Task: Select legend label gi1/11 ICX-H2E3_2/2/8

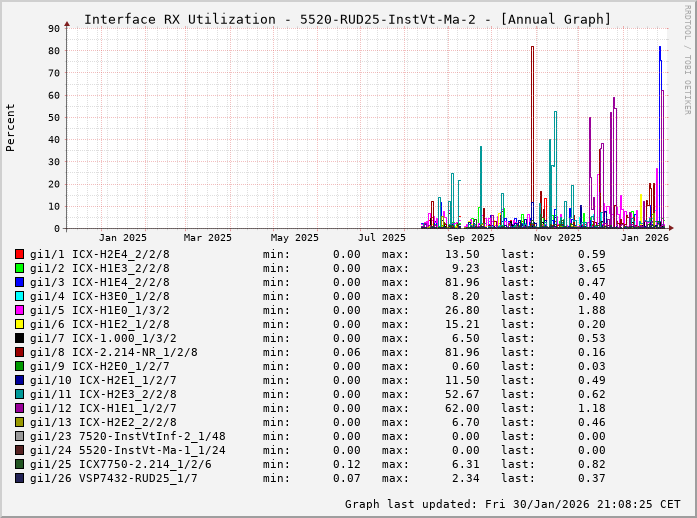Action: (x=103, y=394)
